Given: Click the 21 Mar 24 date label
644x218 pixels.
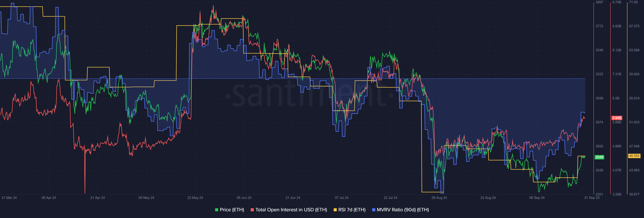Looking at the screenshot, I should (9, 198).
